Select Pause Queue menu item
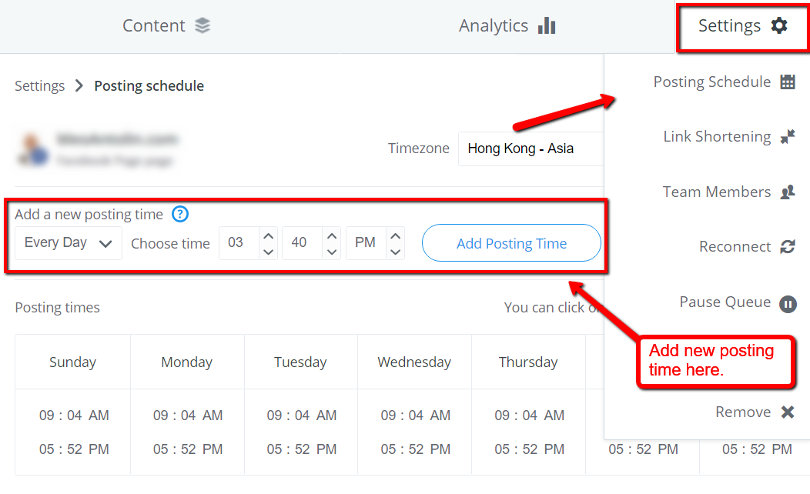The width and height of the screenshot is (810, 494). 738,302
